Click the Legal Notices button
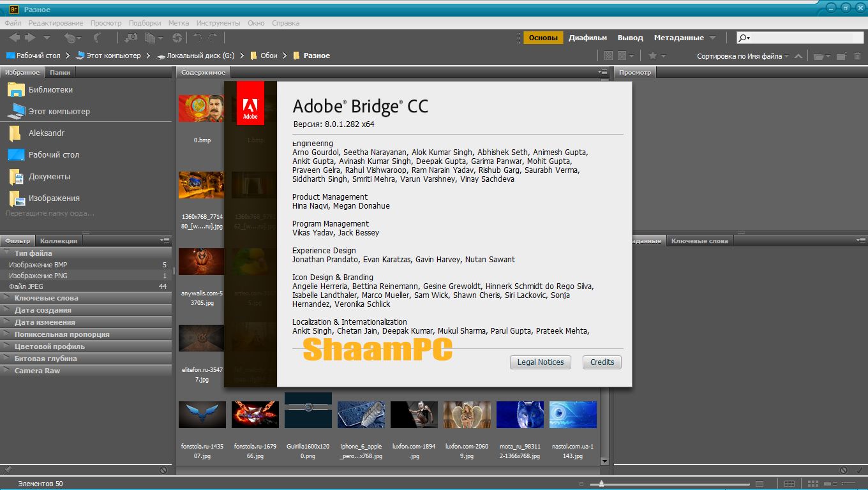 pos(541,362)
